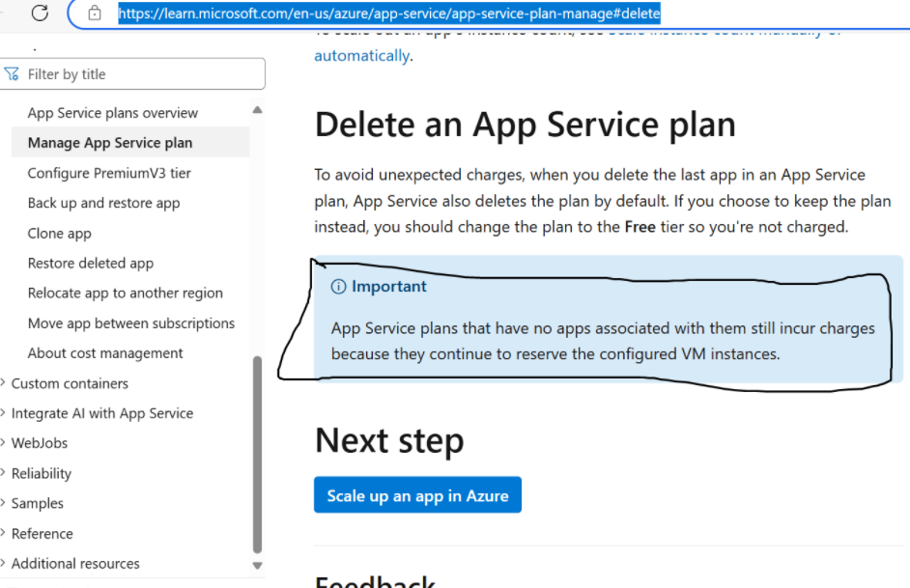The height and width of the screenshot is (588, 910).
Task: Open Relocate app to another region
Action: tap(126, 293)
